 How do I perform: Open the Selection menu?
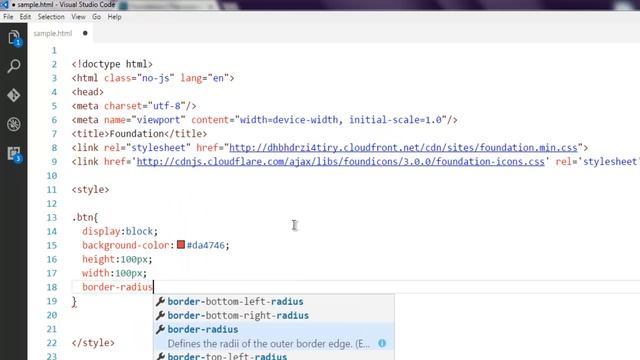click(51, 17)
